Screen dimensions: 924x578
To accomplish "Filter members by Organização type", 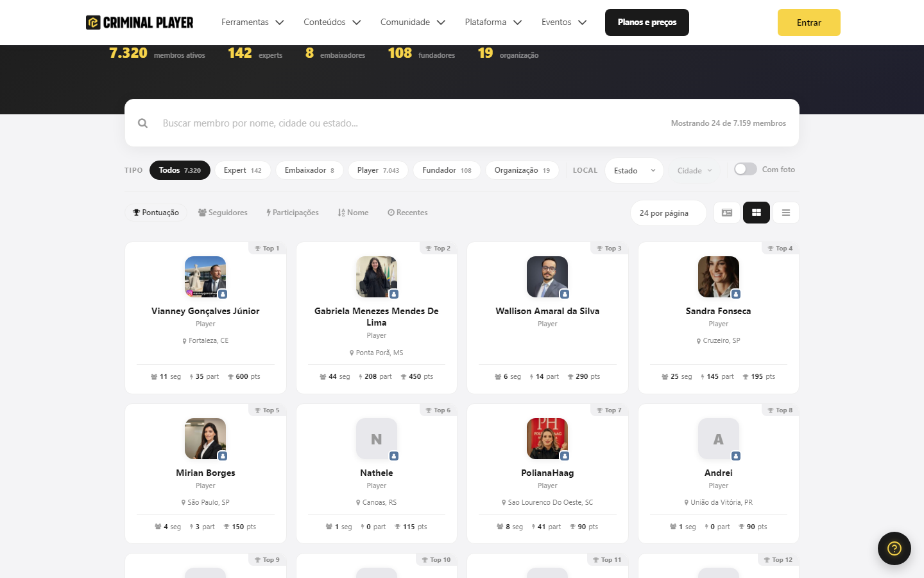I will tap(522, 170).
